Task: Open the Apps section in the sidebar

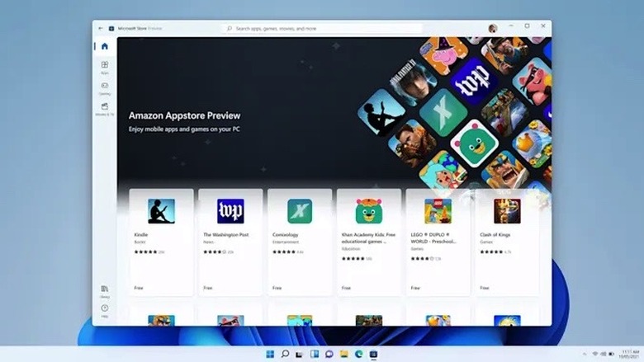Action: (x=105, y=68)
